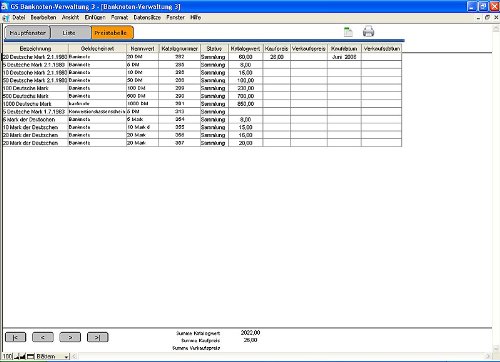Open the Datei menu
Screen dimensions: 500x362
pyautogui.click(x=19, y=17)
